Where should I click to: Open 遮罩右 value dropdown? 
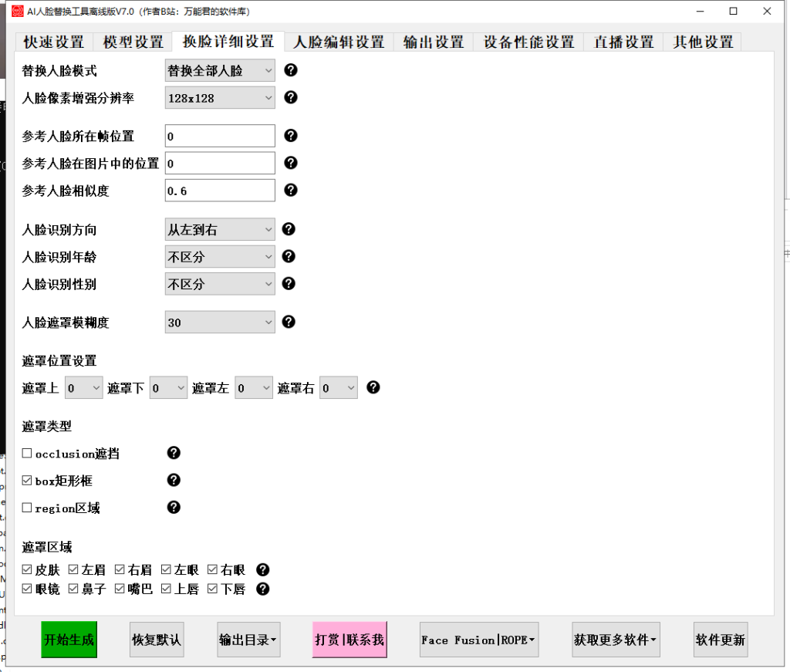pyautogui.click(x=339, y=388)
